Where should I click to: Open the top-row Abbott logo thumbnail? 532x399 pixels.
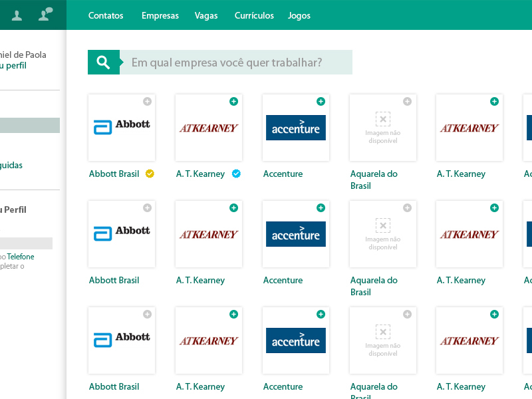[x=122, y=128]
